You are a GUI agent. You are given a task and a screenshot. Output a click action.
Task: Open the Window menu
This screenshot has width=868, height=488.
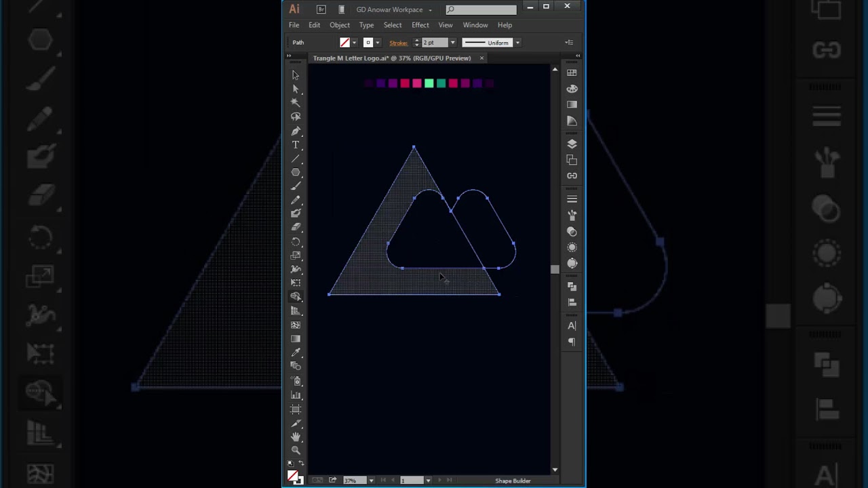point(475,25)
